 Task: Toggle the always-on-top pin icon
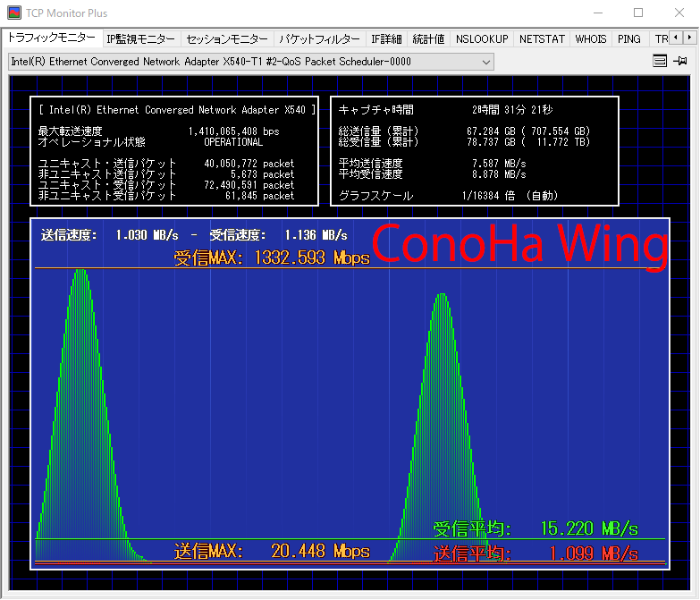(681, 62)
